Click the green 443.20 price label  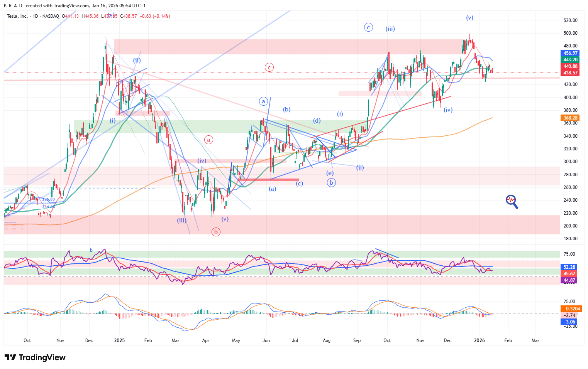(x=570, y=60)
